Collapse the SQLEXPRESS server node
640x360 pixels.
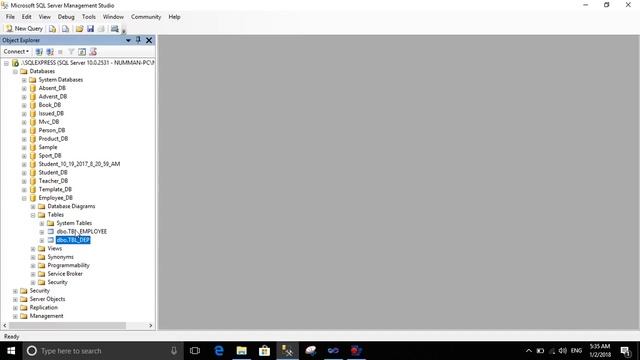7,63
